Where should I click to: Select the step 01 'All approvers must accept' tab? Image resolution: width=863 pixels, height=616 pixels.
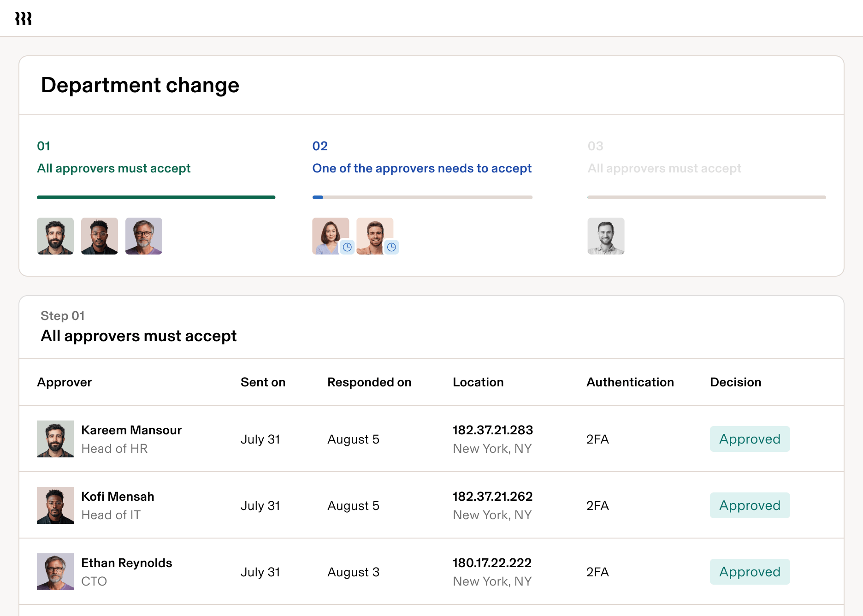click(x=114, y=168)
